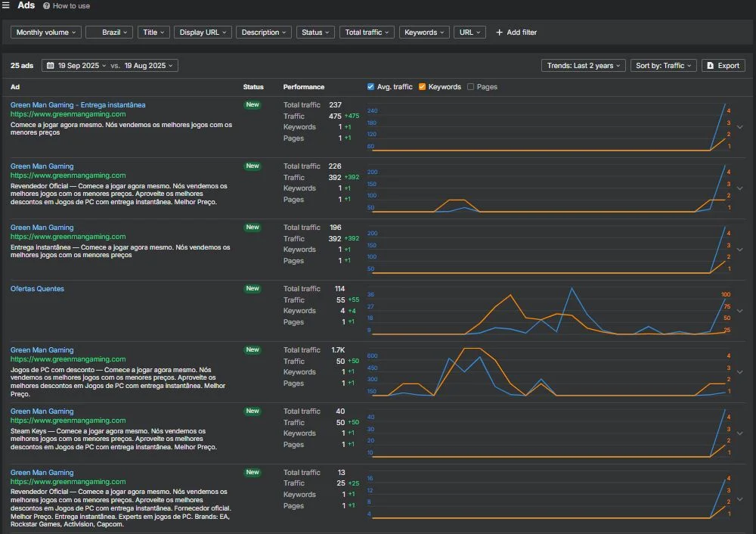Open the Green Man Gaming ad with 226 total traffic
756x534 pixels.
point(42,166)
